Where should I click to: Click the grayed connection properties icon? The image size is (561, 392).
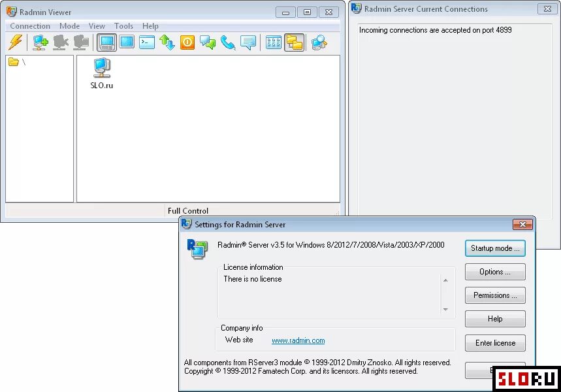point(81,42)
